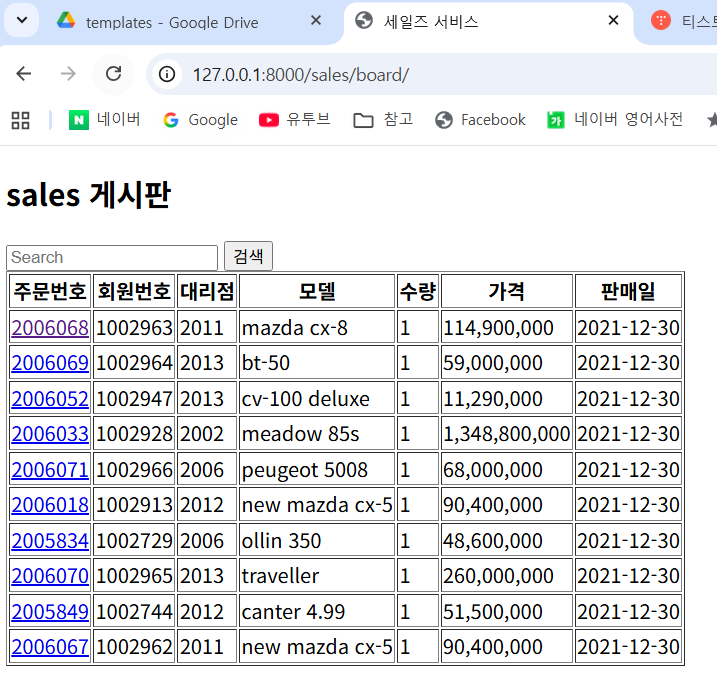Select the 모델 column header
717x674 pixels.
click(316, 291)
